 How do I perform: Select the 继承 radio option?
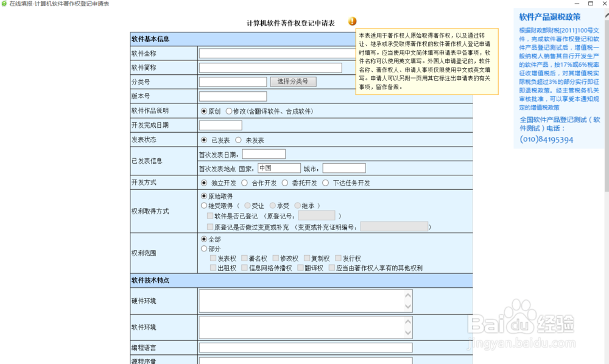click(x=298, y=205)
